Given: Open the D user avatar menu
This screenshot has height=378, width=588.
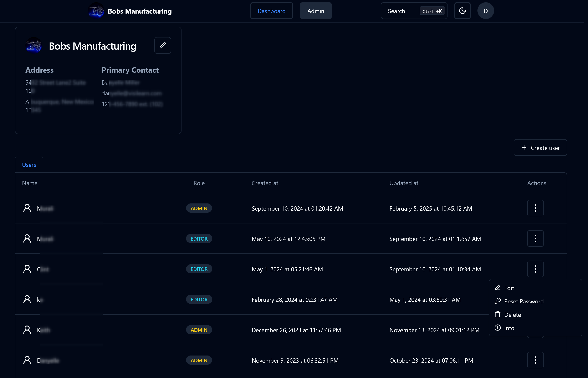Looking at the screenshot, I should point(485,11).
